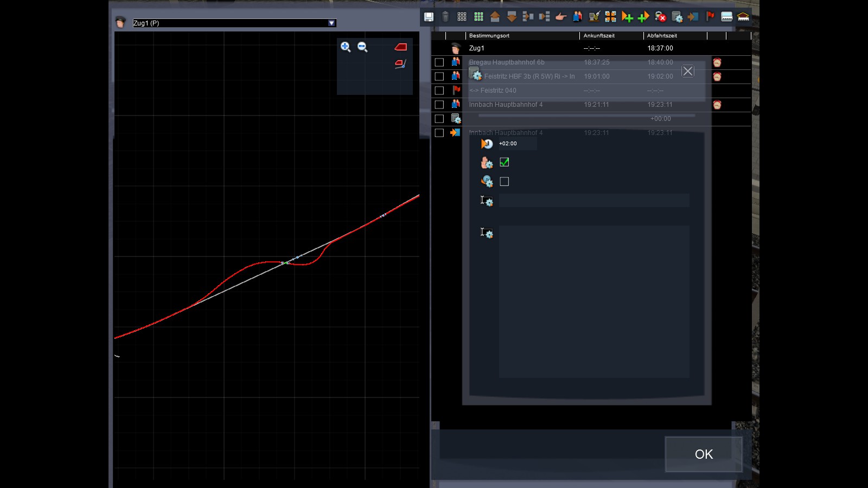Click the OK button
Viewport: 868px width, 488px height.
point(704,454)
